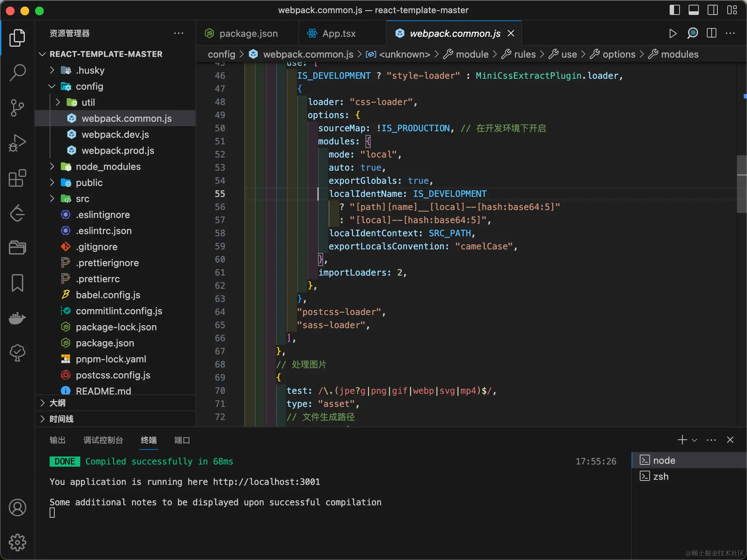Open Manage settings gear icon

pyautogui.click(x=17, y=542)
